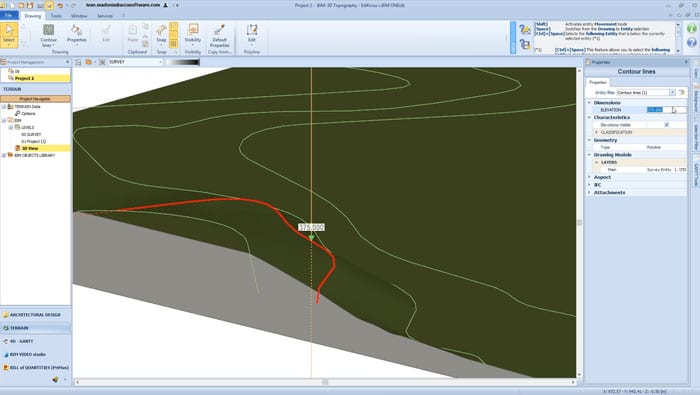Expand the BIM OBJECTS LIBRARY node

(x=4, y=155)
